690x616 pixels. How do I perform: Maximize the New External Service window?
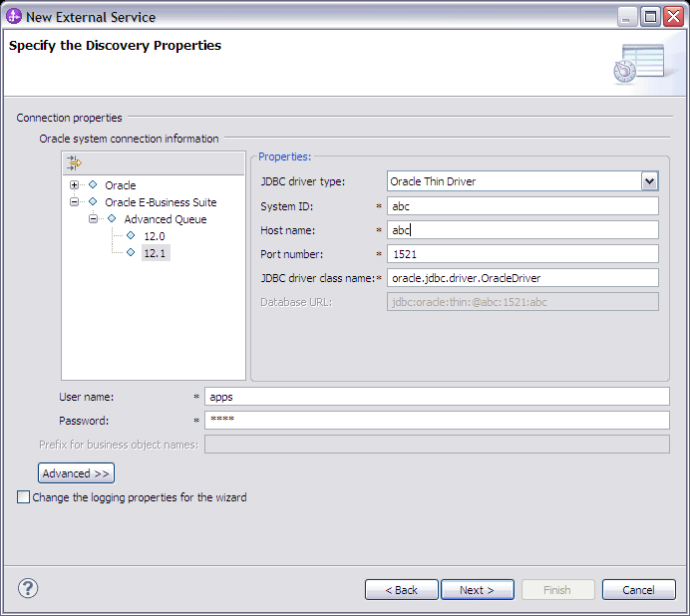pyautogui.click(x=650, y=17)
